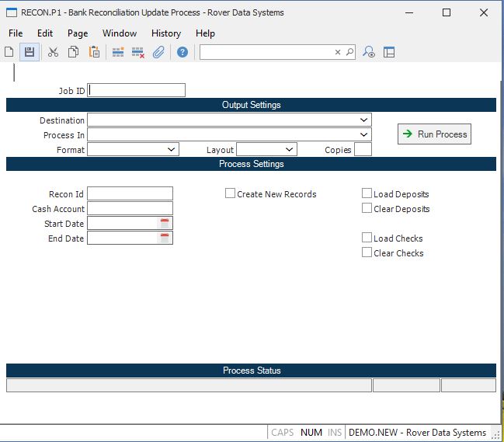Click the Recon Id input field
504x442 pixels.
pyautogui.click(x=130, y=193)
